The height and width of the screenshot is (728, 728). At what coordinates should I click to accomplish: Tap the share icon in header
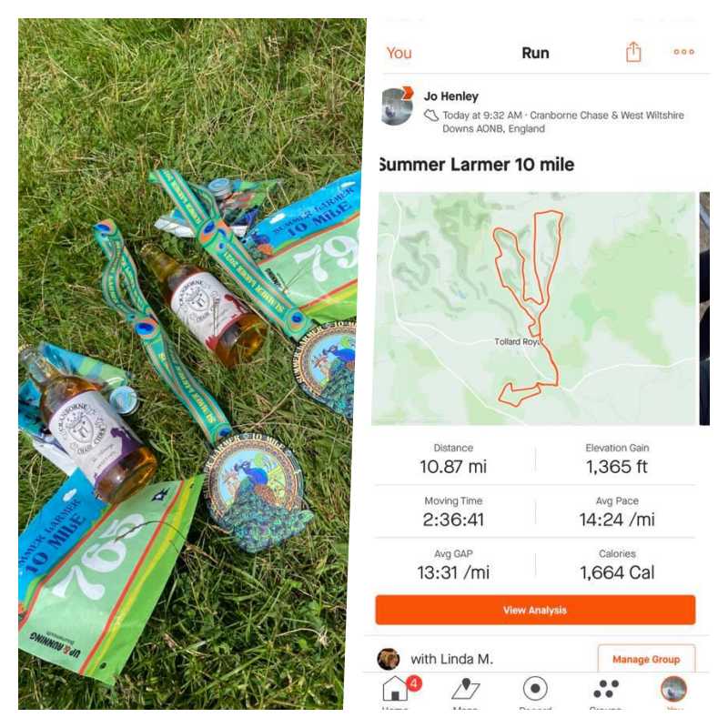(x=633, y=52)
